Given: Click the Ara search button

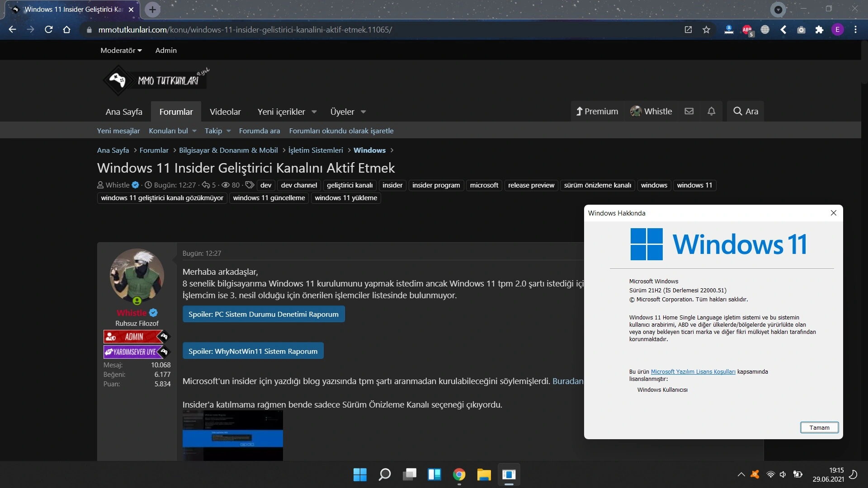Looking at the screenshot, I should pyautogui.click(x=745, y=111).
